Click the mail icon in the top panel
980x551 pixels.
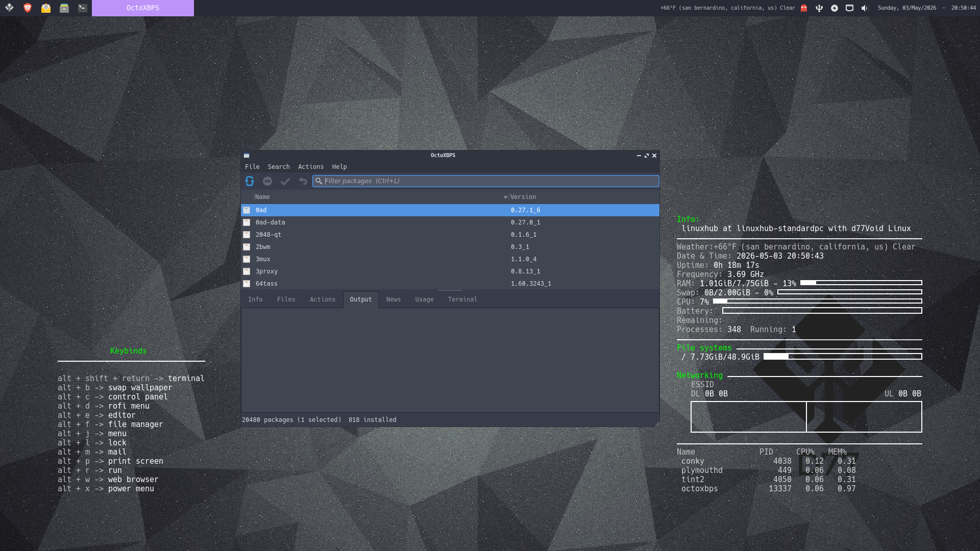tap(46, 8)
